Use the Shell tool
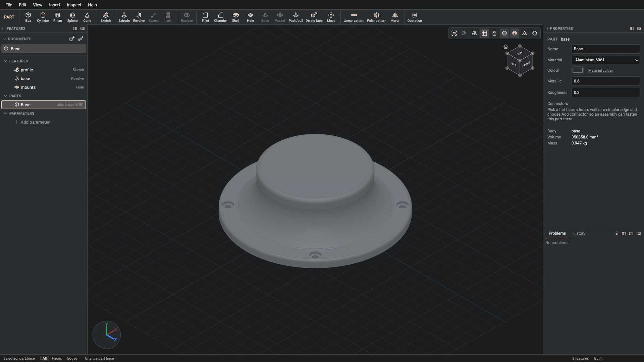 point(236,17)
